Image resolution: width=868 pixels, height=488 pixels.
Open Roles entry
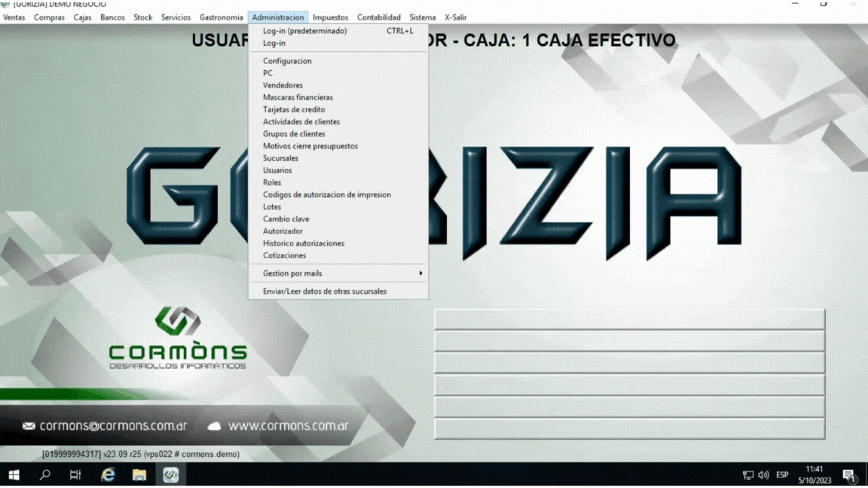(x=338, y=182)
